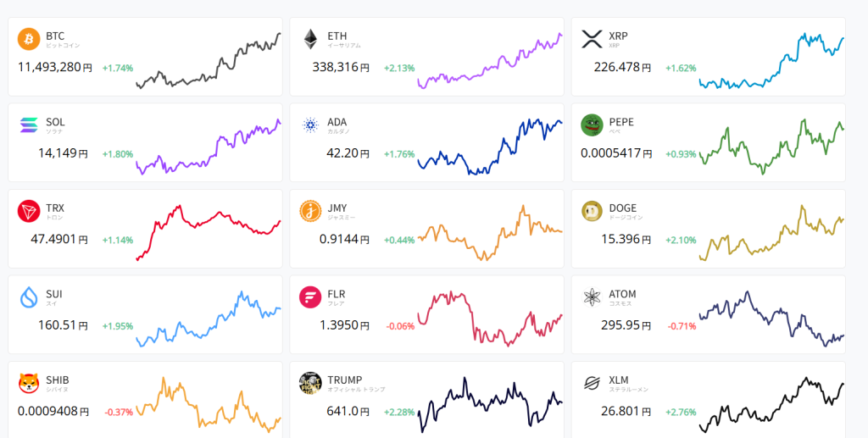Click the Dogecoin Shiba coin icon

coord(592,212)
